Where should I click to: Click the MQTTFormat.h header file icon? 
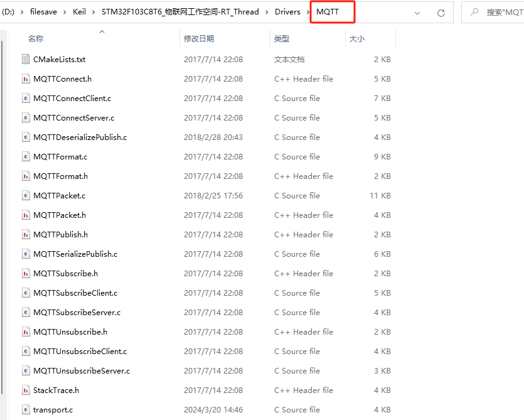(26, 176)
